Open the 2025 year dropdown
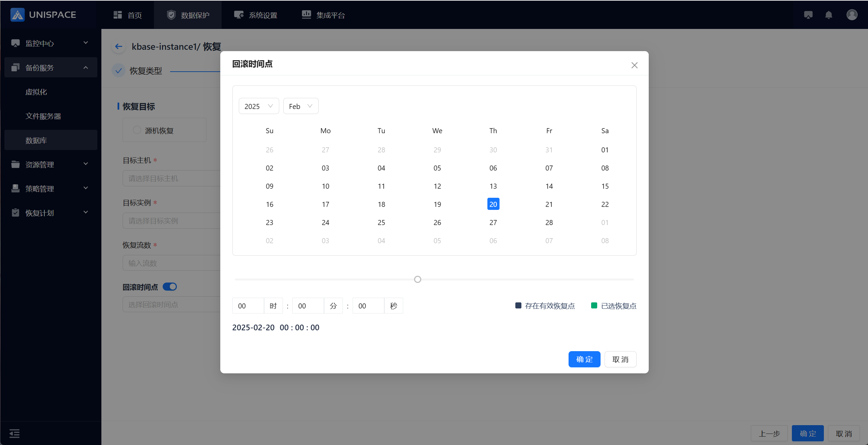 point(258,106)
